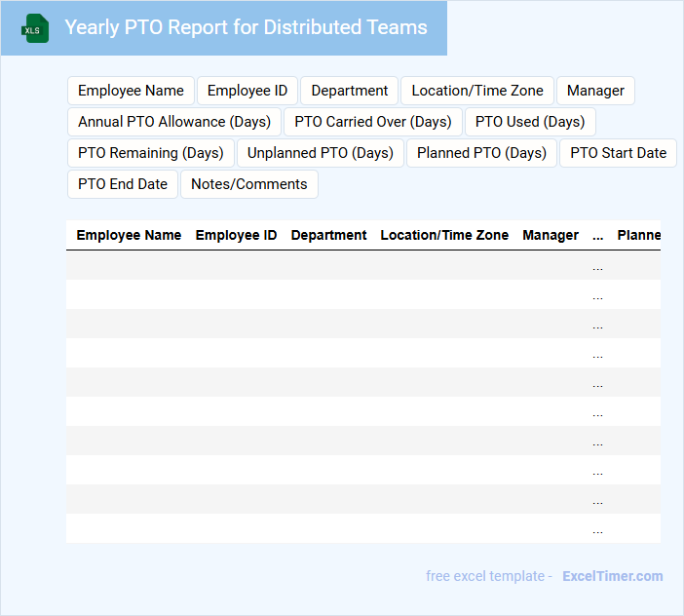Select the PTO End Date tag
Screen dimensions: 684x616
tap(123, 184)
